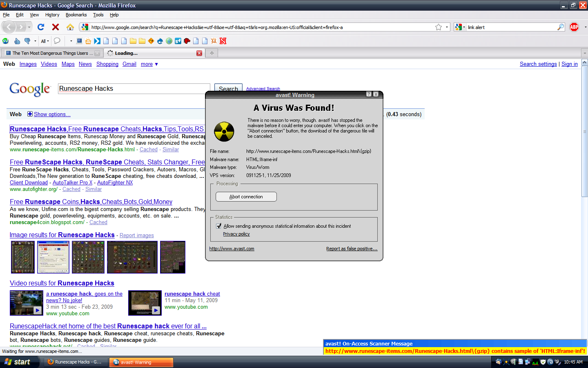Bookmark this page with the star icon
Screen dimensions: 588x368
pyautogui.click(x=439, y=27)
